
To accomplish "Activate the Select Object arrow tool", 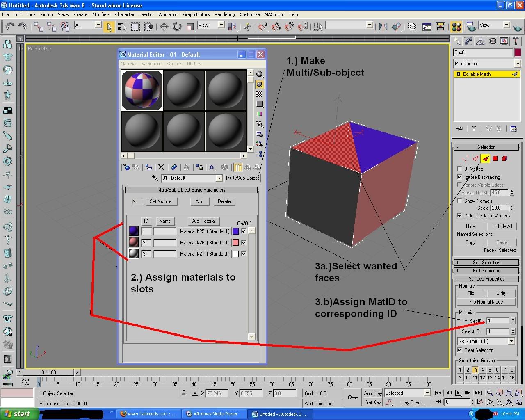I will click(109, 27).
